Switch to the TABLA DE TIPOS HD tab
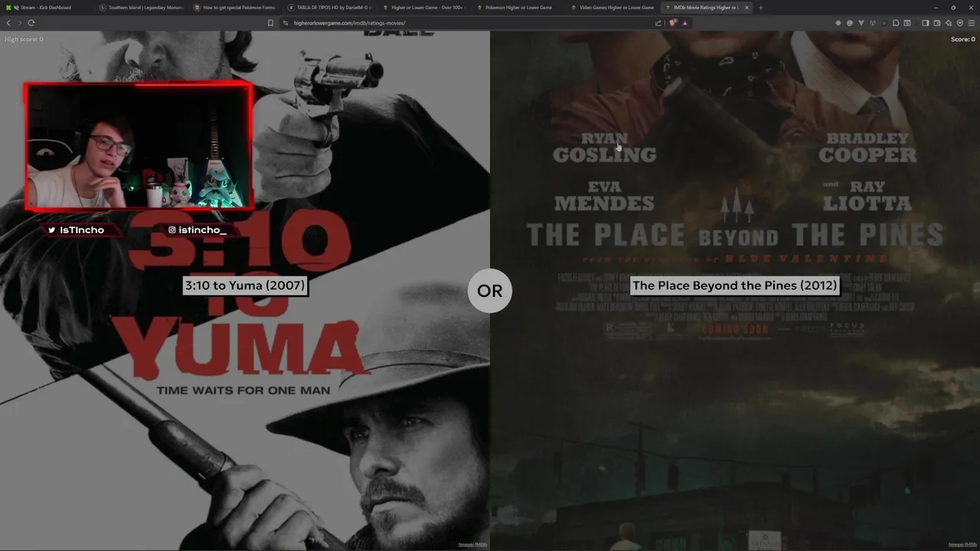 pyautogui.click(x=330, y=8)
